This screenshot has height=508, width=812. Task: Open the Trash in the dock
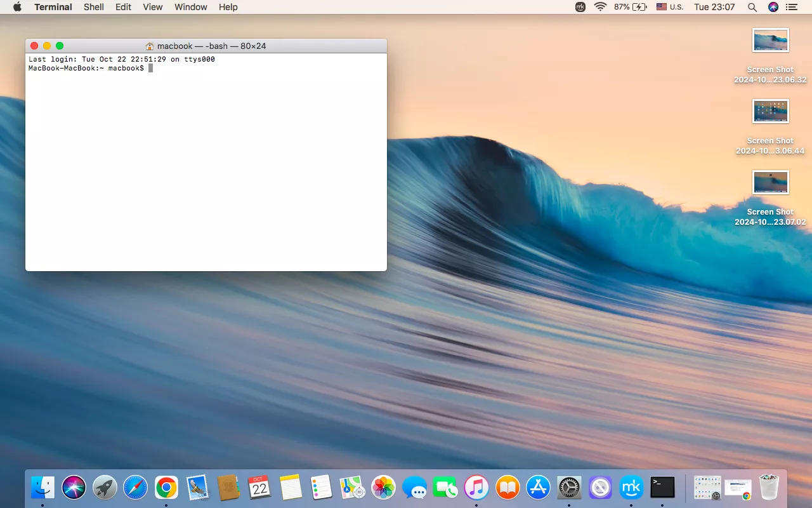tap(769, 488)
